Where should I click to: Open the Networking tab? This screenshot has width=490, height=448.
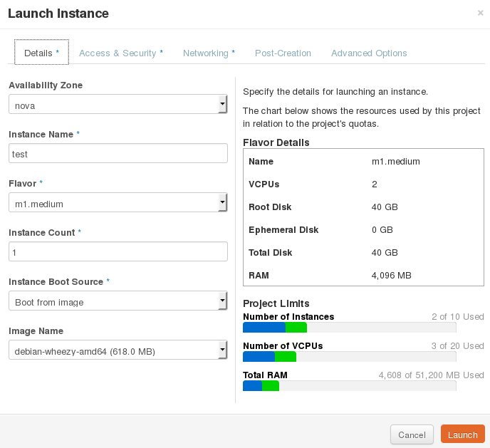tap(209, 53)
